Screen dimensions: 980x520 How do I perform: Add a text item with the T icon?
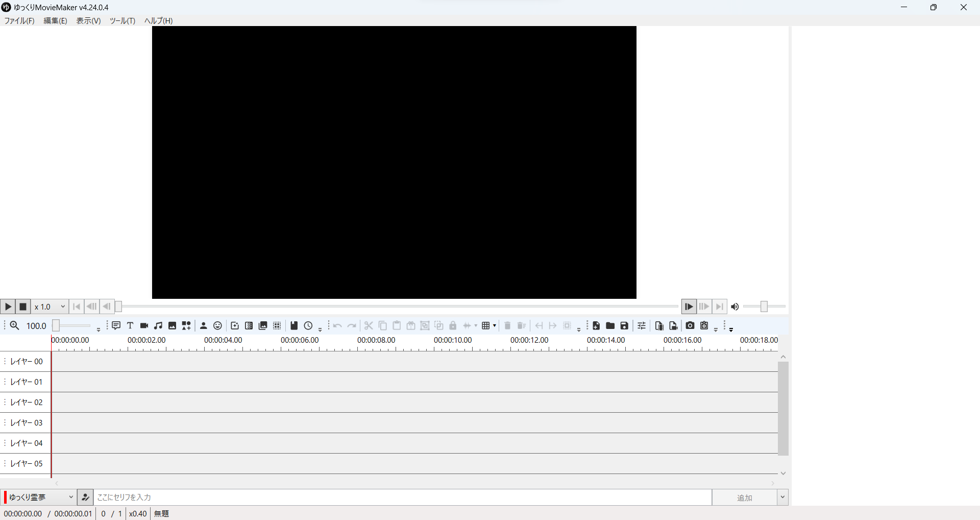click(x=130, y=326)
